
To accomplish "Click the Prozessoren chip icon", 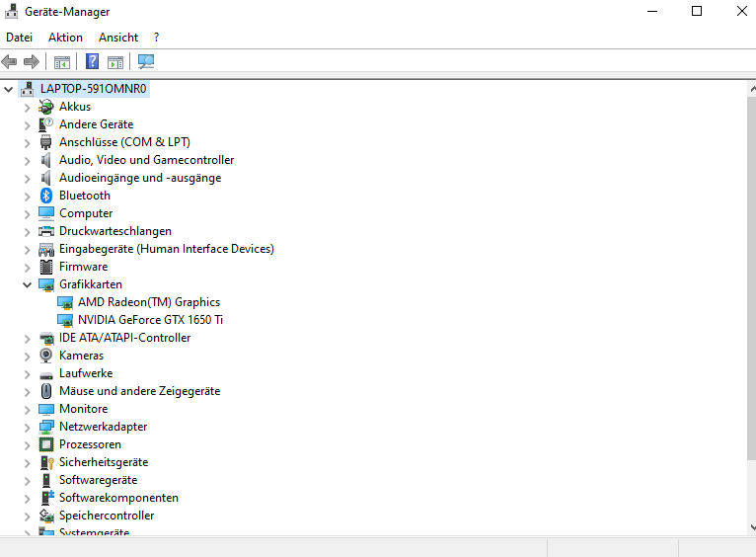I will tap(45, 444).
